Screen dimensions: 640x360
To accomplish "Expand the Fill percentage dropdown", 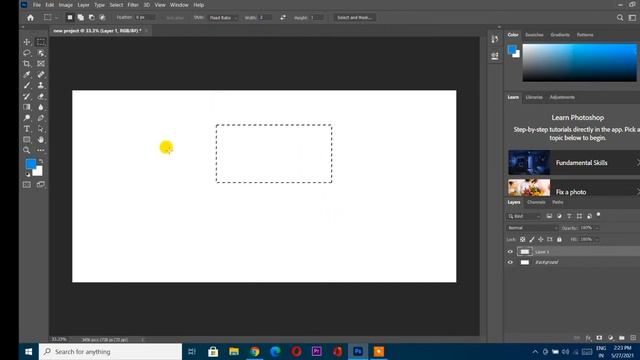I will 597,240.
